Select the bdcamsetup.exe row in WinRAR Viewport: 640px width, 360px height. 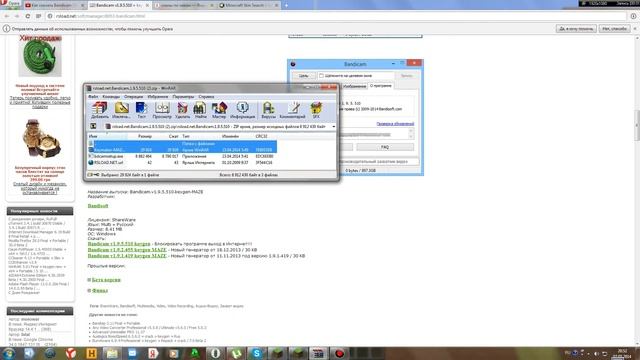click(x=182, y=156)
